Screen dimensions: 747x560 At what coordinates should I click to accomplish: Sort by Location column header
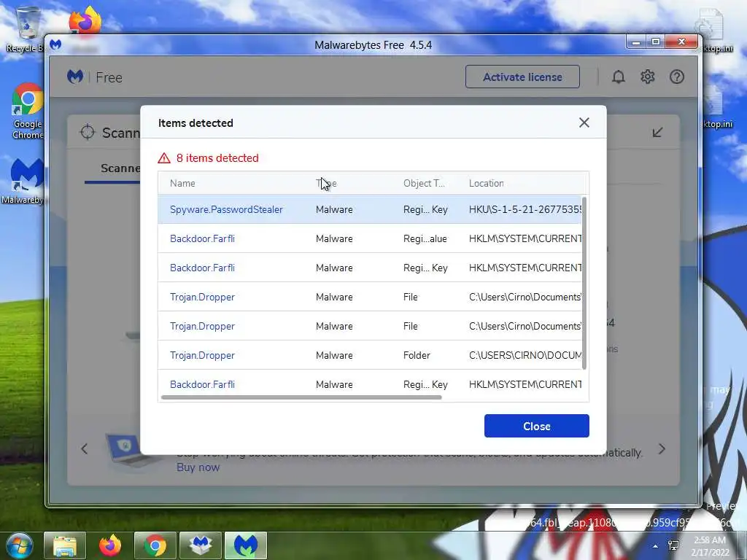point(486,183)
